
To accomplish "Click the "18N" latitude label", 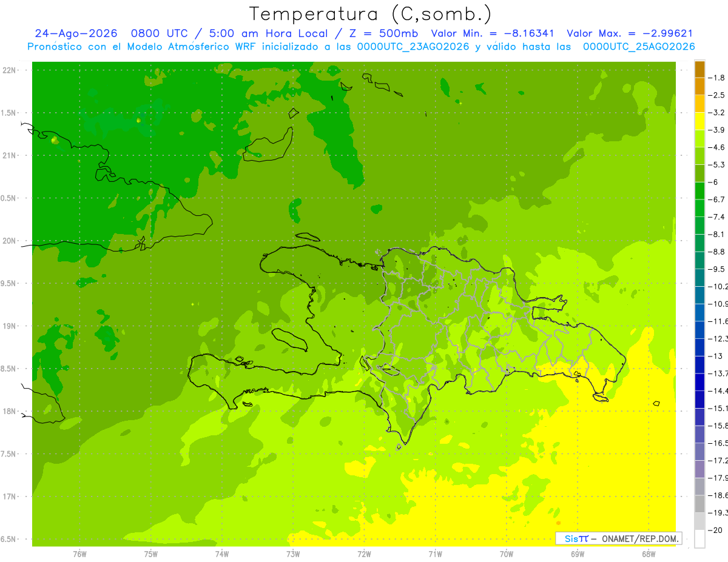I will pos(9,411).
